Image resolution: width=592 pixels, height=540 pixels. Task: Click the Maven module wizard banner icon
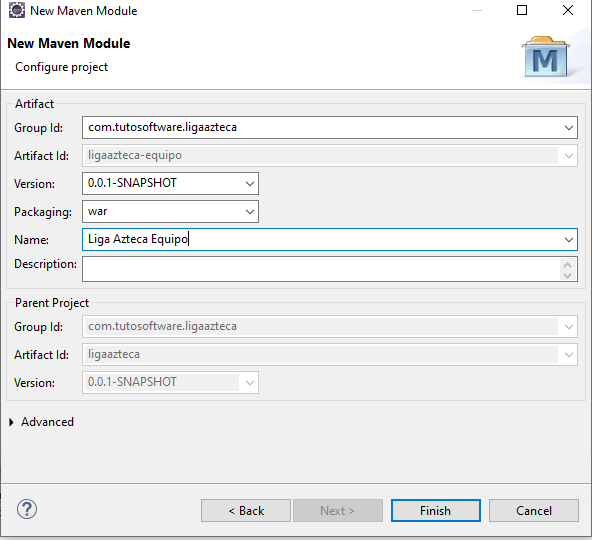click(x=546, y=57)
